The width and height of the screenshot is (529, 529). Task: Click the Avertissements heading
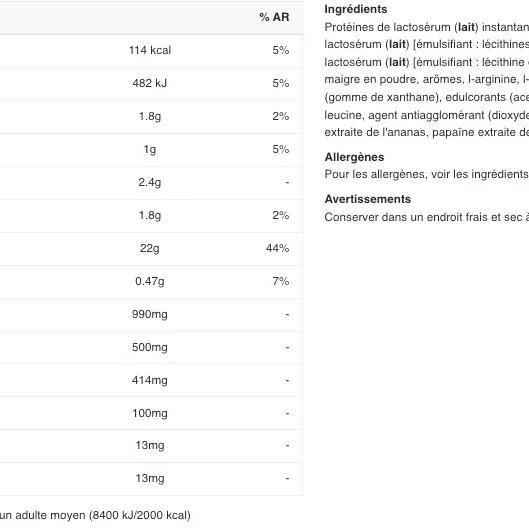click(x=368, y=199)
